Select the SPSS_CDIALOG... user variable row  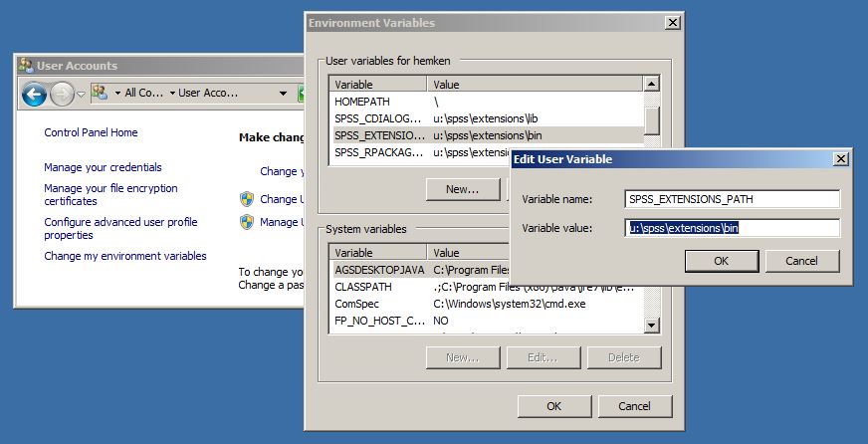[x=488, y=118]
